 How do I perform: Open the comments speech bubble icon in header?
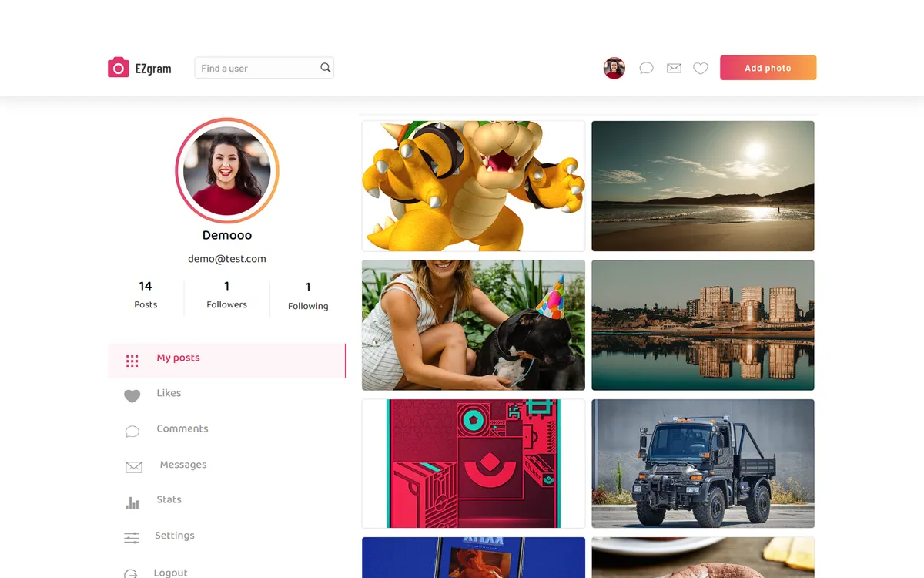(647, 68)
